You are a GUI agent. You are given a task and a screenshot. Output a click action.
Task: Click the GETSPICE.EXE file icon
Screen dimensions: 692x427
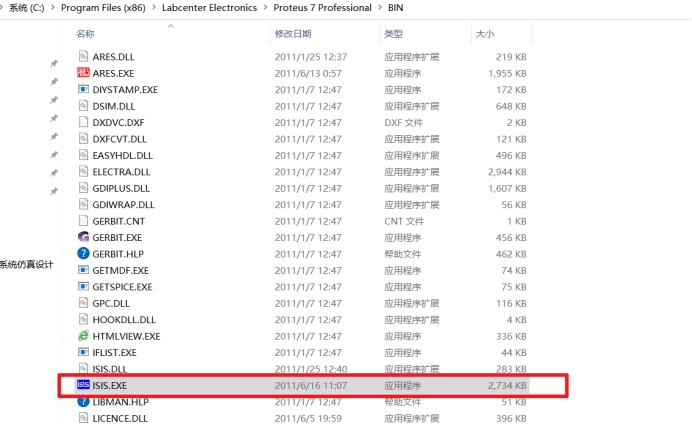[x=83, y=286]
